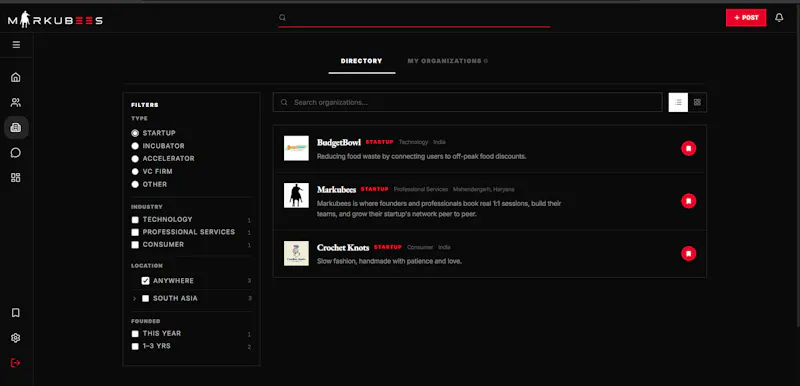Viewport: 800px width, 386px height.
Task: Click the red logout icon
Action: tap(16, 363)
